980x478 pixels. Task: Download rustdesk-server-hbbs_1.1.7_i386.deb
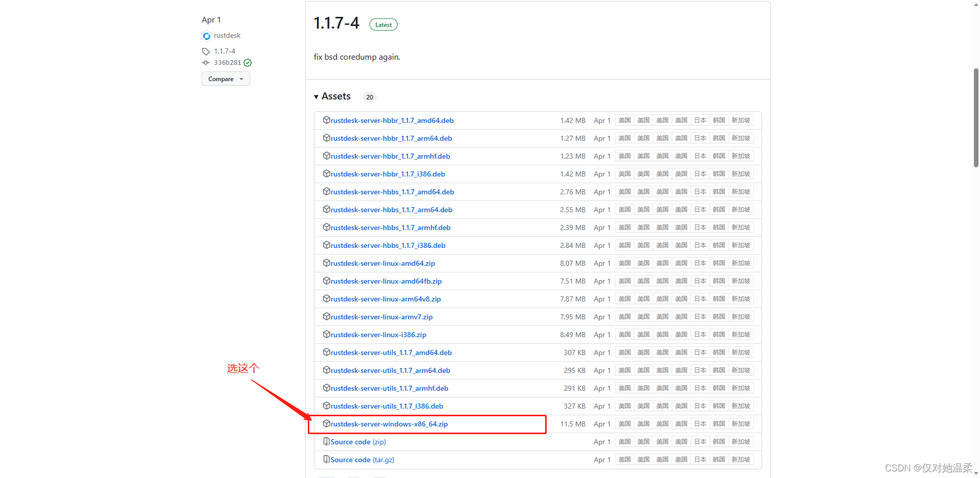tap(388, 245)
